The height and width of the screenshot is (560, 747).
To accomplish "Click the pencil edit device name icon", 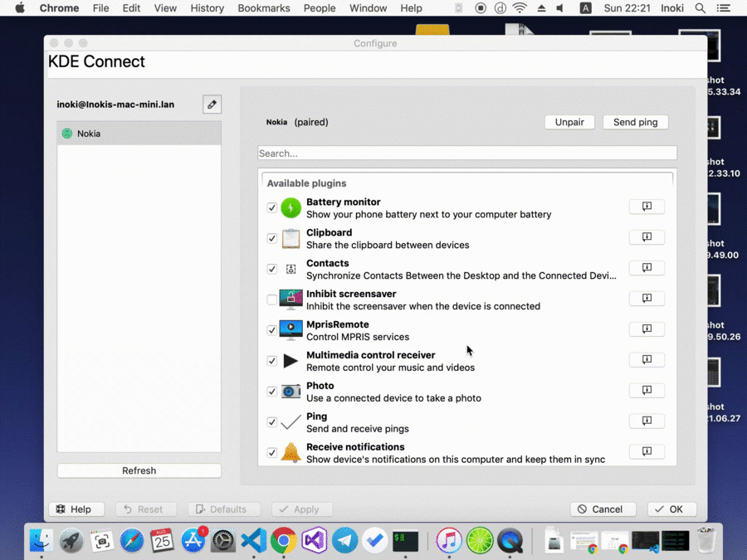I will (x=212, y=105).
